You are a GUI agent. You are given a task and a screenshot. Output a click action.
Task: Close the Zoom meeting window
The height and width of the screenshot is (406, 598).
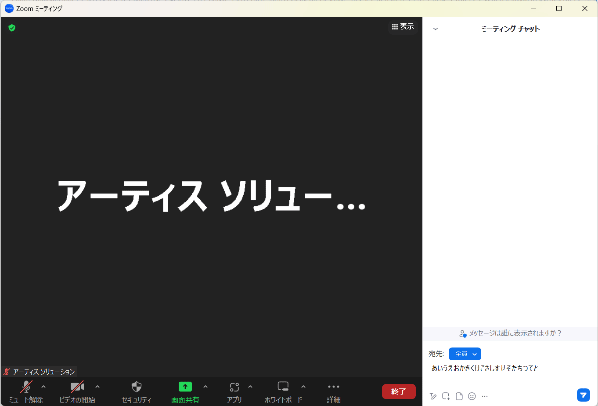(584, 8)
